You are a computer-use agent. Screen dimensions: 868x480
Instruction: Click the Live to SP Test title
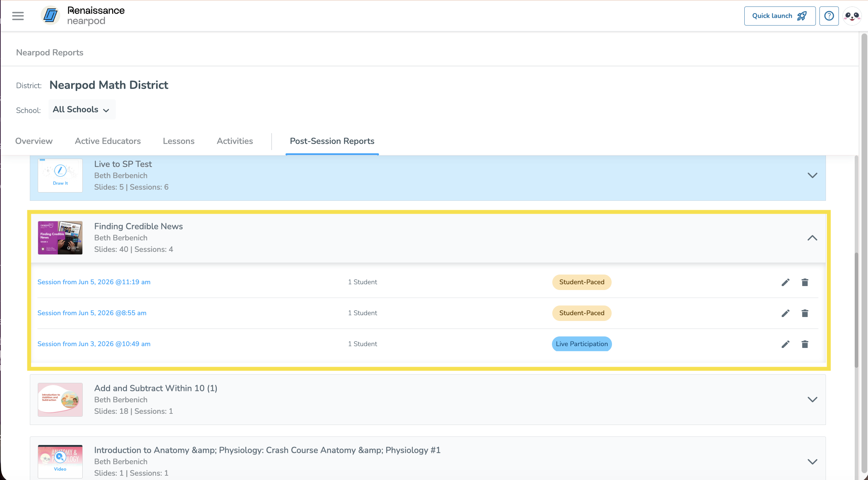pos(123,164)
